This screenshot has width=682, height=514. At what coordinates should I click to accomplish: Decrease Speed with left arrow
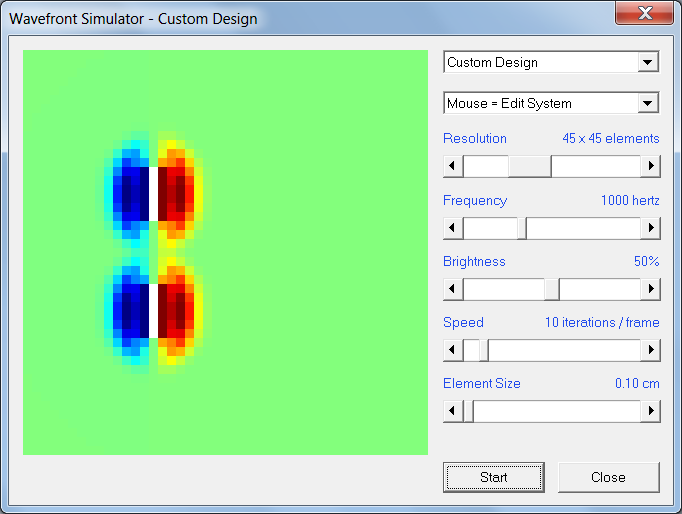click(453, 350)
